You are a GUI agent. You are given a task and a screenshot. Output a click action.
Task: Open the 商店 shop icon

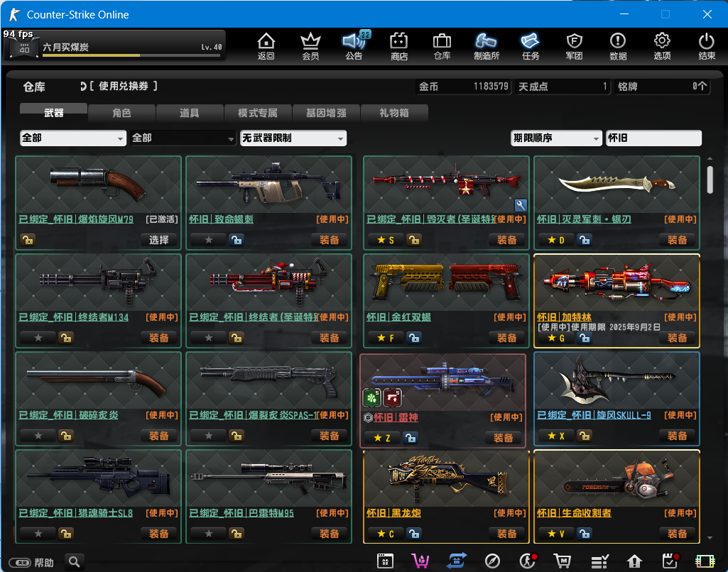399,46
